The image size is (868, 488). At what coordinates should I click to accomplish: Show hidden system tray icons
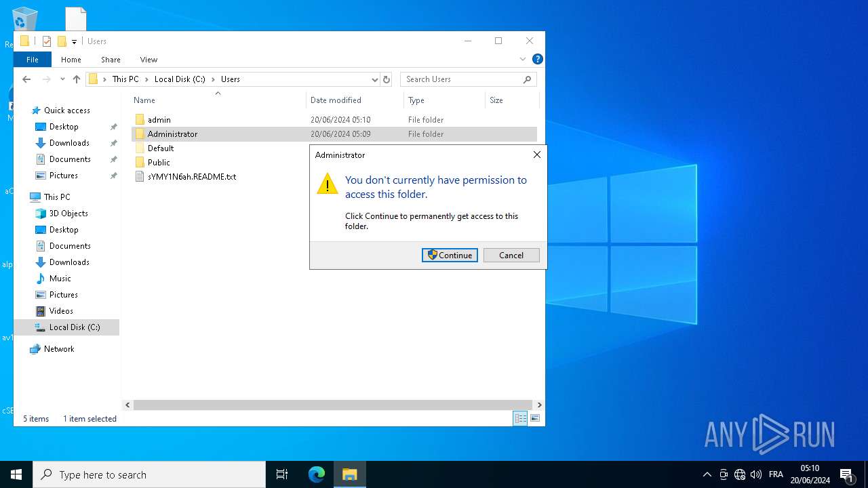point(707,474)
